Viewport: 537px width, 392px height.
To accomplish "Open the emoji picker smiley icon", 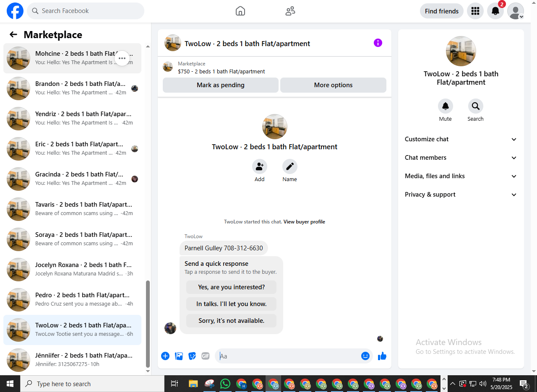I will pyautogui.click(x=365, y=356).
